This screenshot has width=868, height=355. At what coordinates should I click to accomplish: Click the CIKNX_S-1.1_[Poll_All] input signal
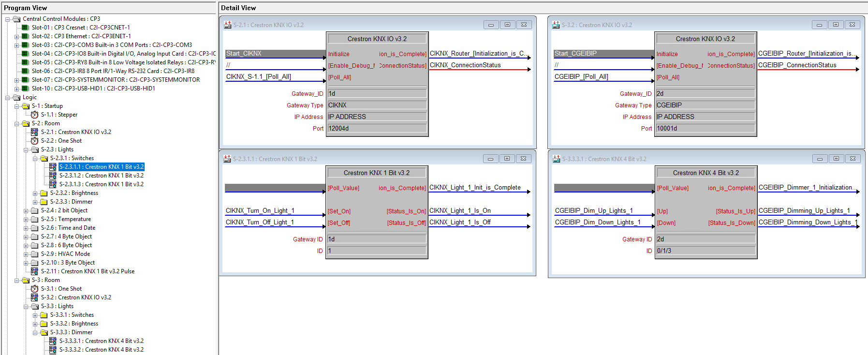click(259, 76)
